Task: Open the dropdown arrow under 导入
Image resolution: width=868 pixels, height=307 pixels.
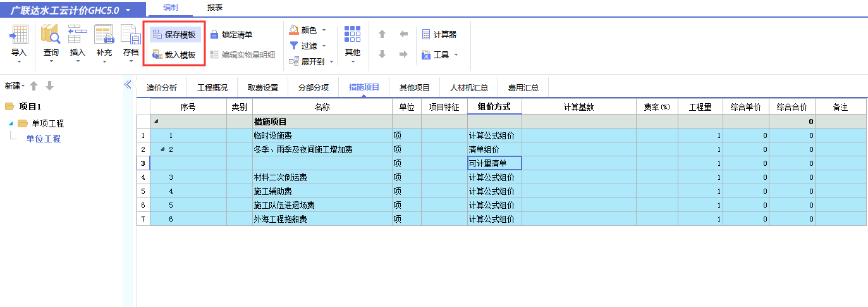Action: [x=19, y=61]
